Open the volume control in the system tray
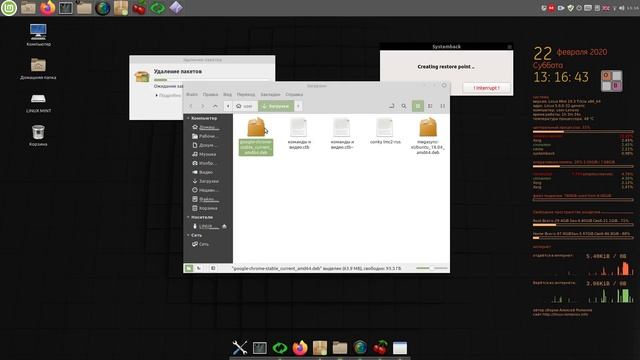 (621, 8)
